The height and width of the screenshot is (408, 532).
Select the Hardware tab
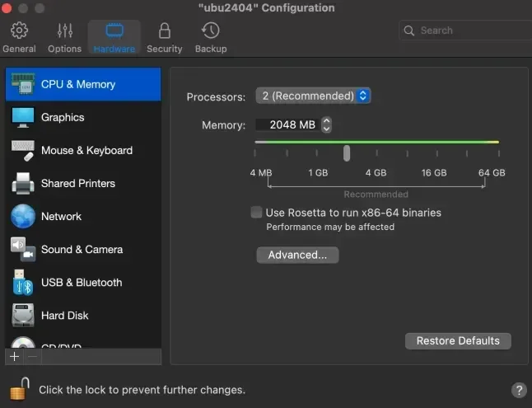click(114, 37)
